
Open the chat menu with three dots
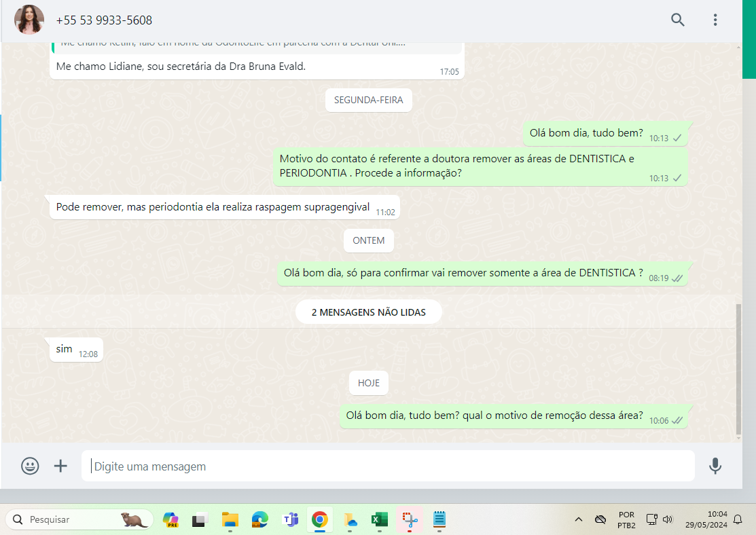tap(715, 20)
